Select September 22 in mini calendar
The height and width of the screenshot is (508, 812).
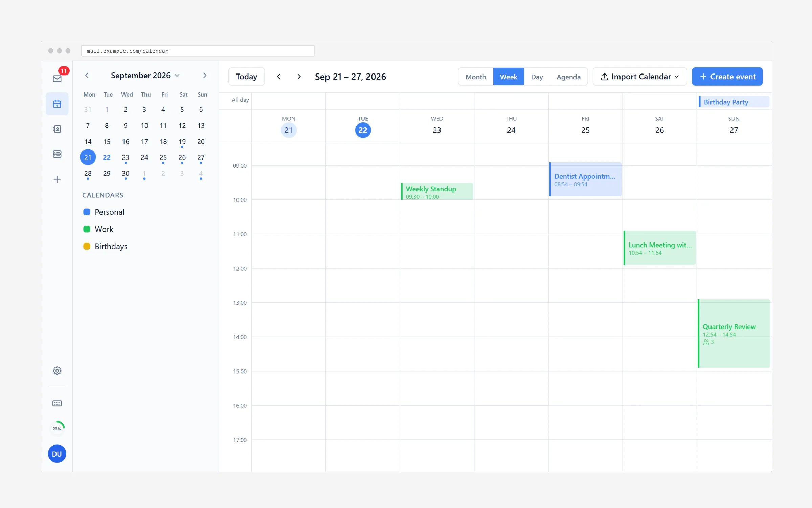(107, 157)
